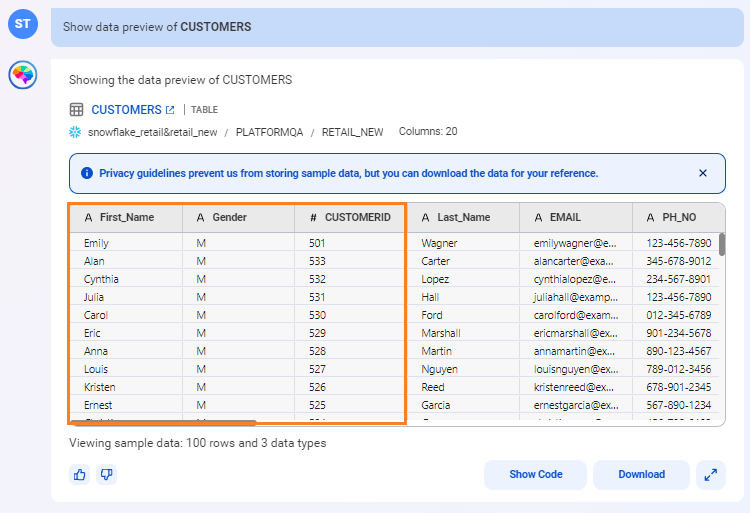Click the Hall last name cell

coord(463,297)
